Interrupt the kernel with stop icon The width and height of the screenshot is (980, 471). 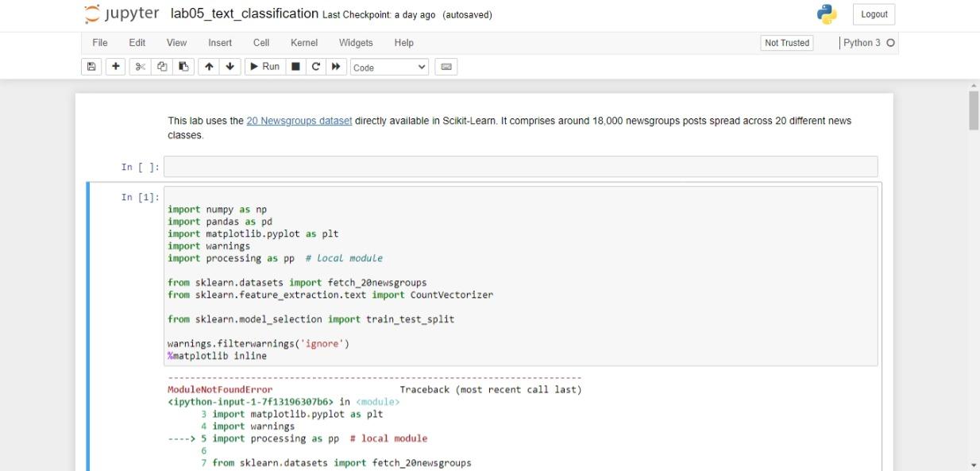pos(295,67)
